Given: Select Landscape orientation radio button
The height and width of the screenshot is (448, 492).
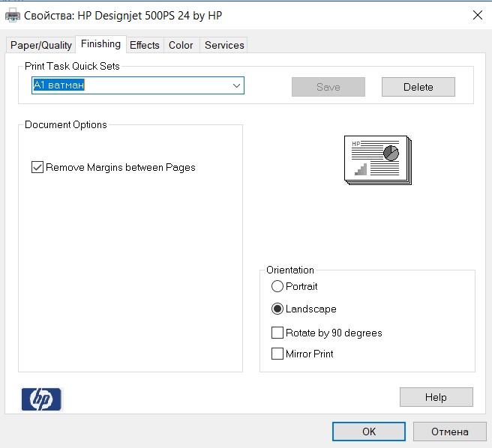Looking at the screenshot, I should coord(277,309).
